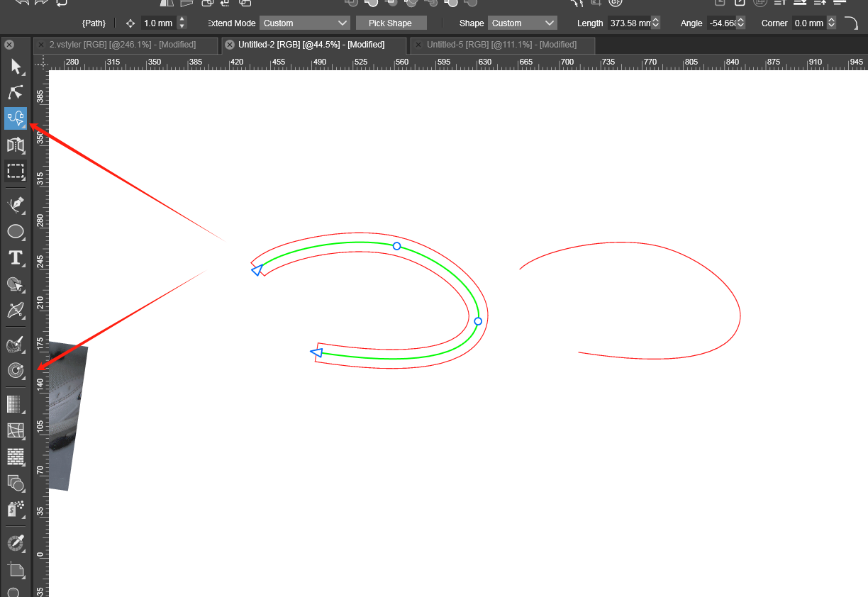
Task: Select the Ellipse shape tool
Action: click(16, 232)
